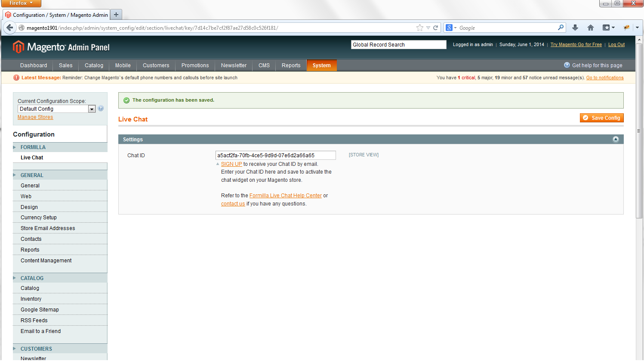Open the Catalog menu
The image size is (644, 361).
[94, 65]
